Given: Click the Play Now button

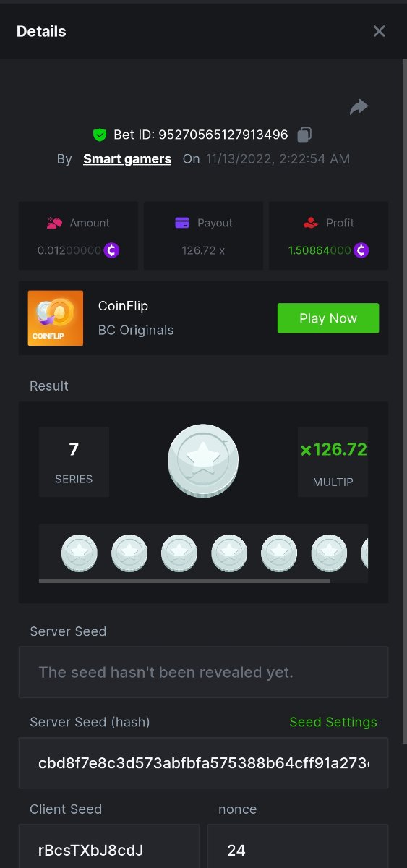Looking at the screenshot, I should click(x=328, y=318).
